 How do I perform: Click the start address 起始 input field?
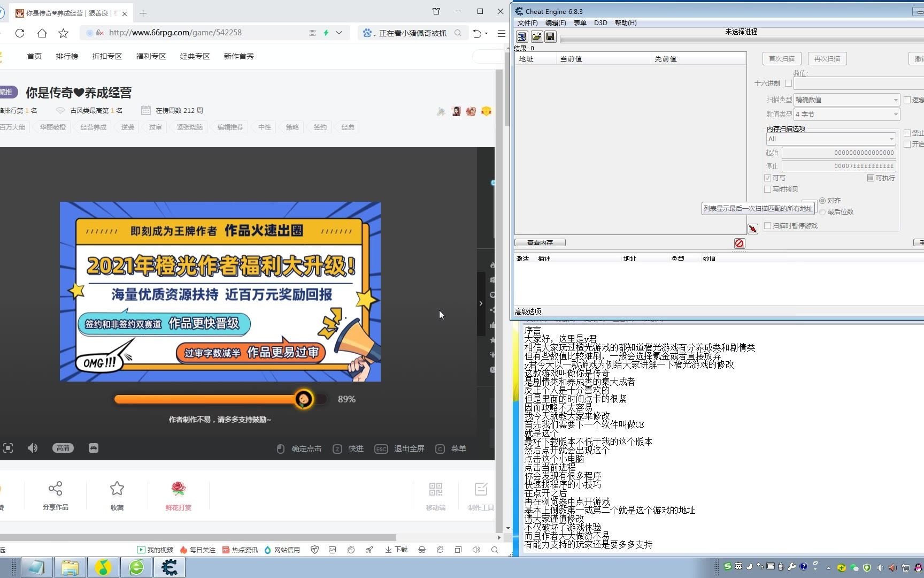[839, 153]
